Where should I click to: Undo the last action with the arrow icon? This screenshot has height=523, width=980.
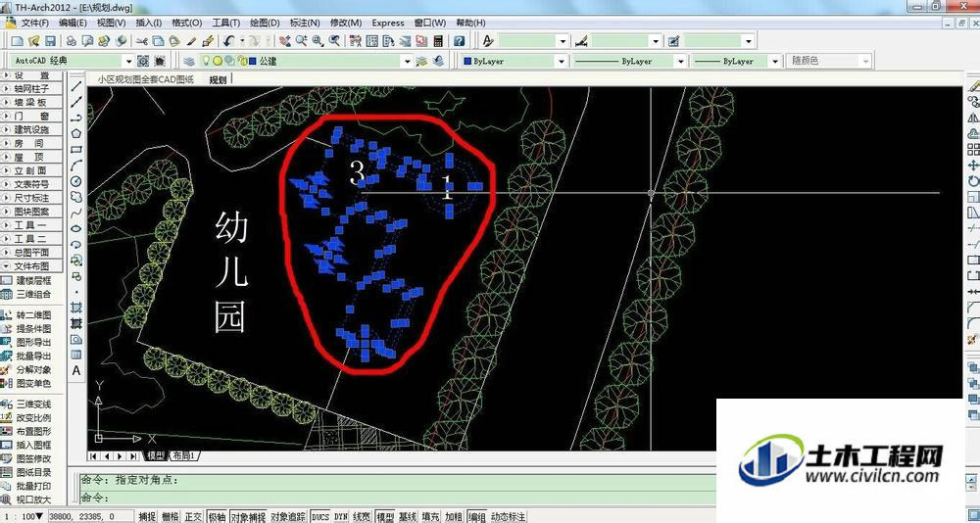[x=229, y=41]
